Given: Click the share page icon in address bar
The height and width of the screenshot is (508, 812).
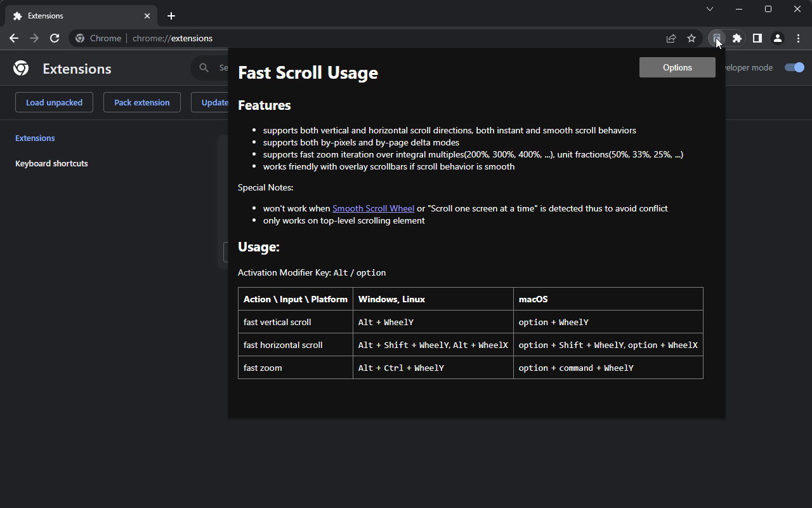Looking at the screenshot, I should (x=671, y=38).
